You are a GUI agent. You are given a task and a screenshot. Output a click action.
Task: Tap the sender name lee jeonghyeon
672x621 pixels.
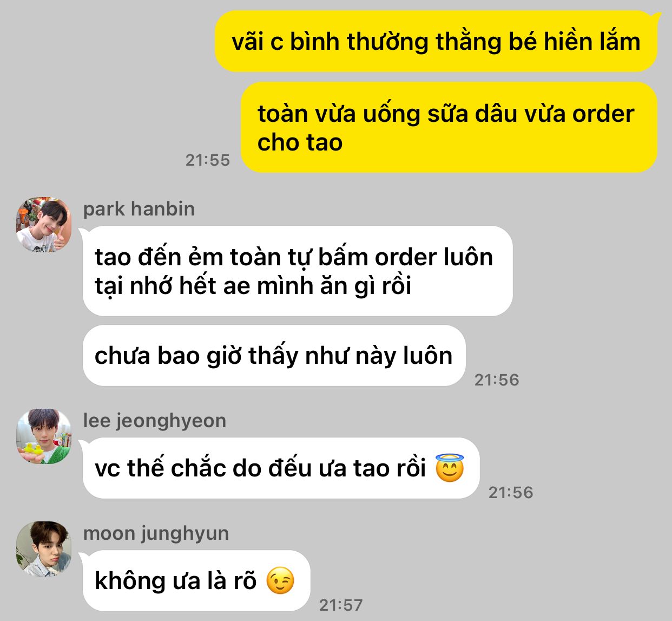pyautogui.click(x=155, y=421)
